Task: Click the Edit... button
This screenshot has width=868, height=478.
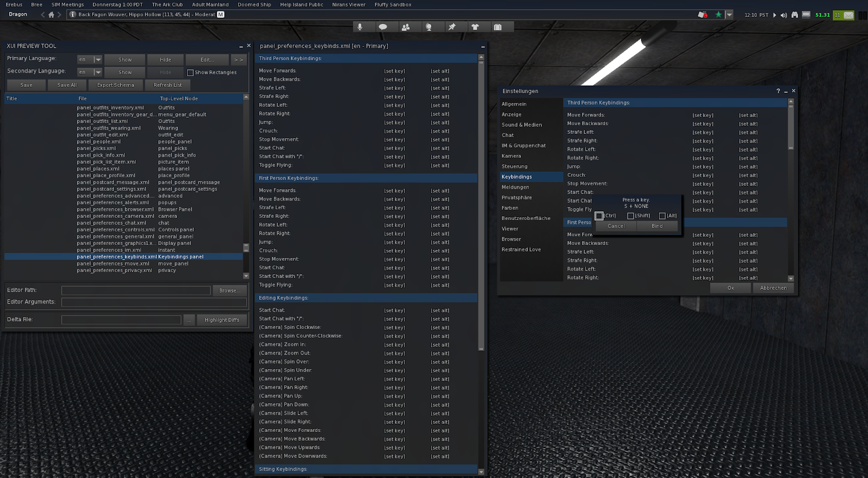Action: 207,60
